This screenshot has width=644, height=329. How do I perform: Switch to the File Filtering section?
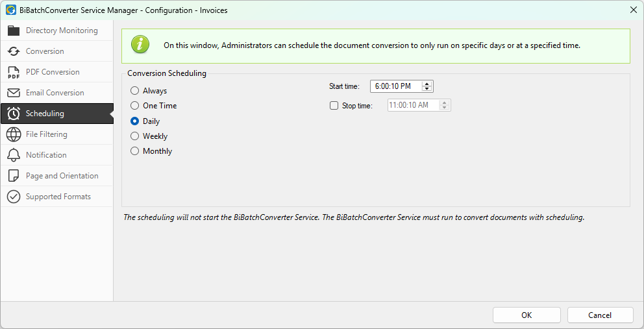(46, 134)
